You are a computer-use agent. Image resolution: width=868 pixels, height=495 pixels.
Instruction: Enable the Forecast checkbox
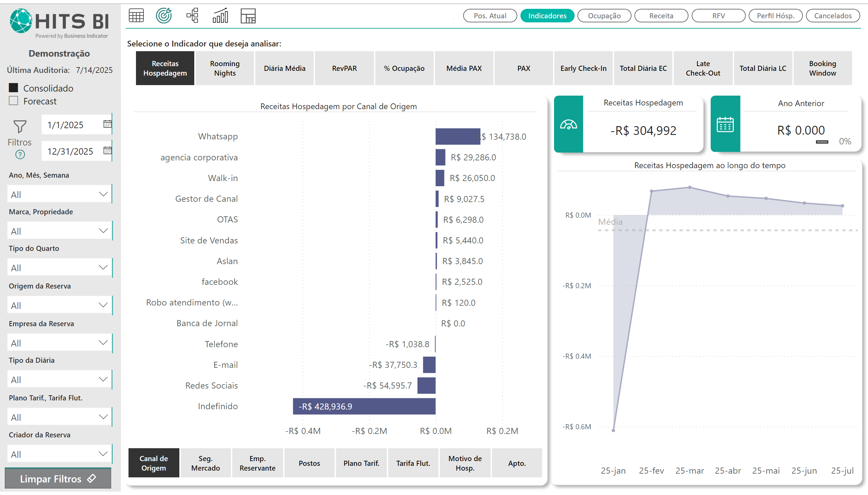point(13,101)
